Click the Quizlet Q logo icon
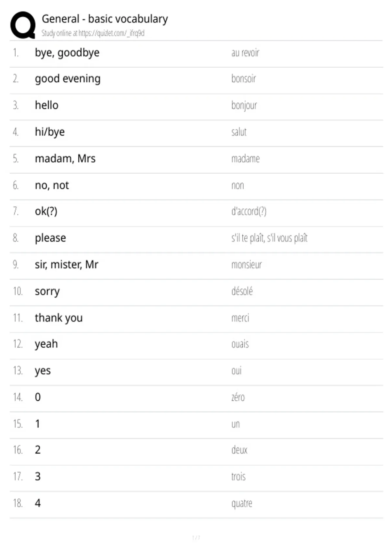Viewport: 392px width, 556px height. 23,25
